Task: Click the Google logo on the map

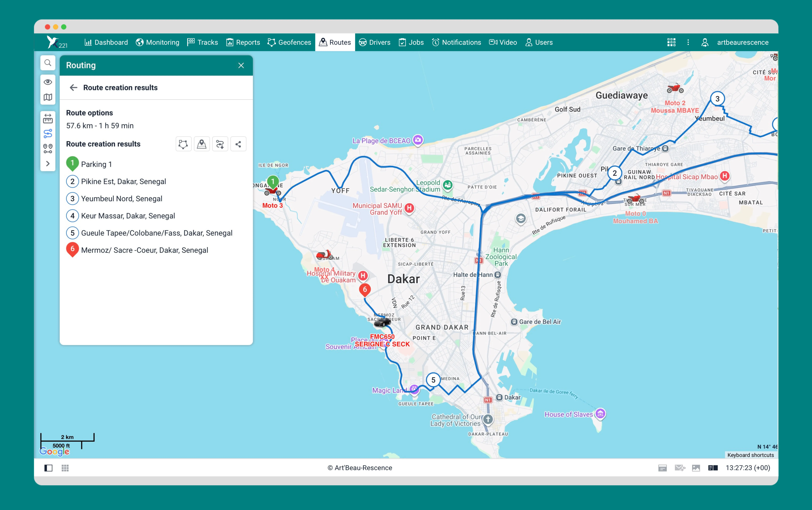Action: 55,451
